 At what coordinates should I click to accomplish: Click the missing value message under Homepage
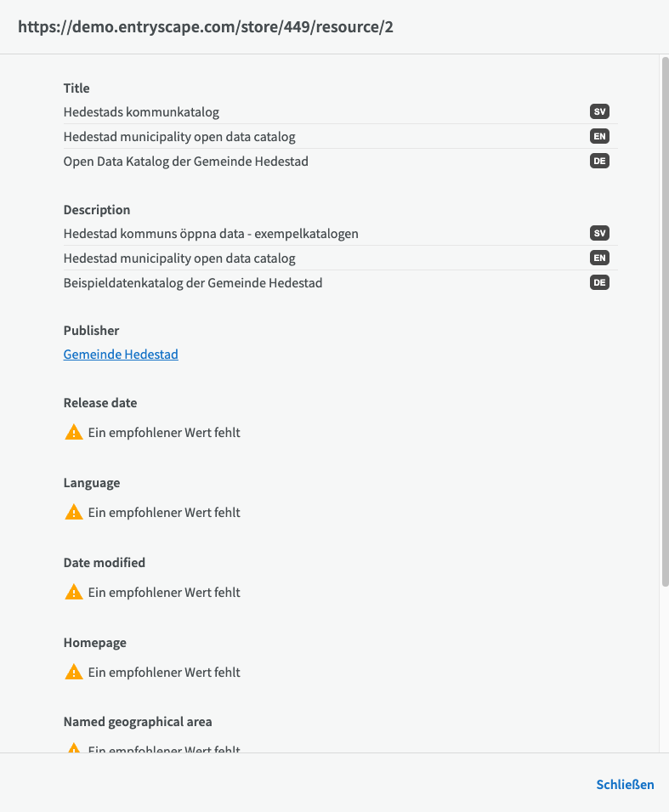(164, 673)
